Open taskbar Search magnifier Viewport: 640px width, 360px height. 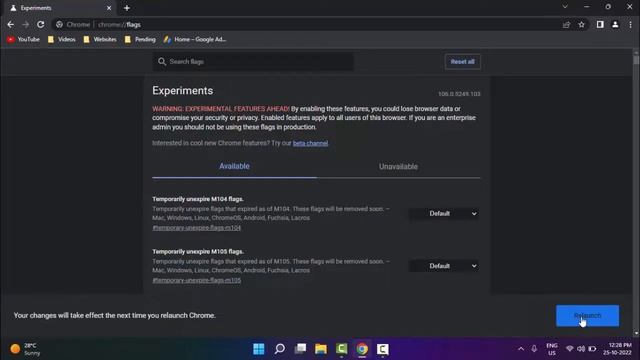click(x=280, y=349)
